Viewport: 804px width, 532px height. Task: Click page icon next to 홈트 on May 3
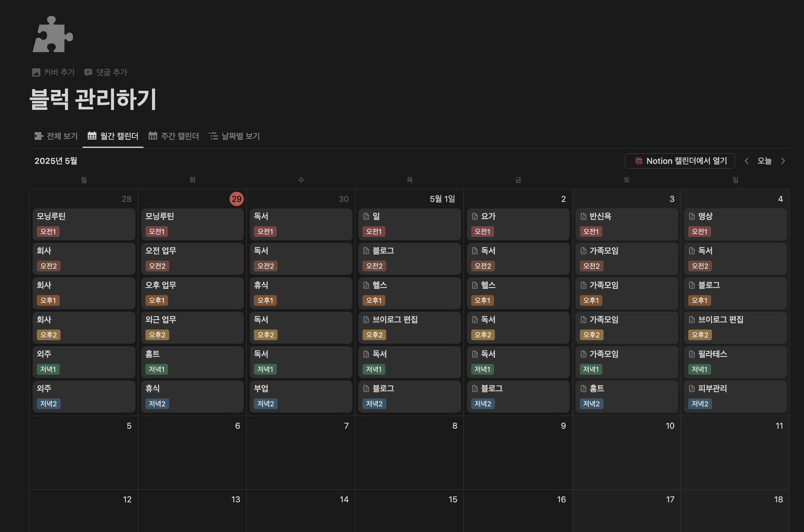(583, 389)
